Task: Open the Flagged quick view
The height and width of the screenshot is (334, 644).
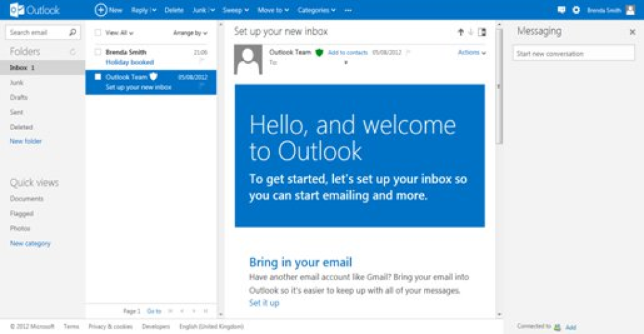Action: point(22,213)
